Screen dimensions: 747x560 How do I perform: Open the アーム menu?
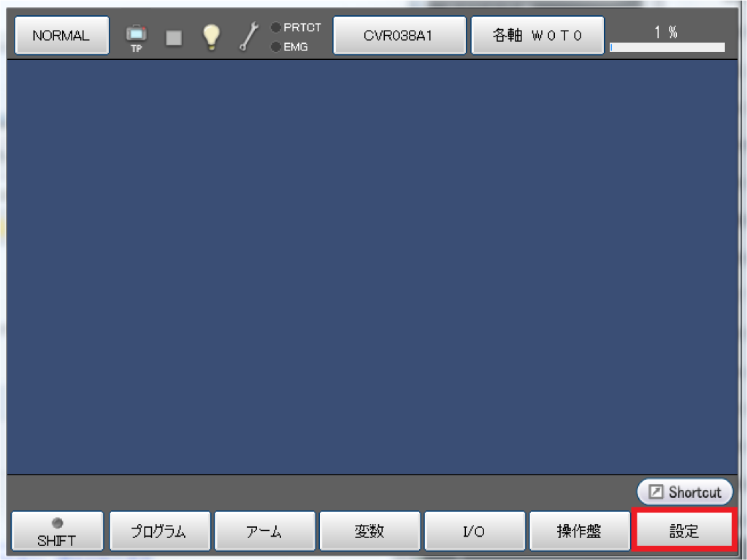pyautogui.click(x=265, y=531)
